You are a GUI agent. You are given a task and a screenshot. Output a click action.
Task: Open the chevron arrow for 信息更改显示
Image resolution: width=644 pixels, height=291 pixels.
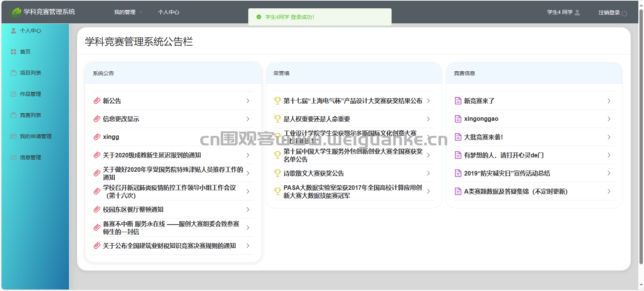(248, 119)
